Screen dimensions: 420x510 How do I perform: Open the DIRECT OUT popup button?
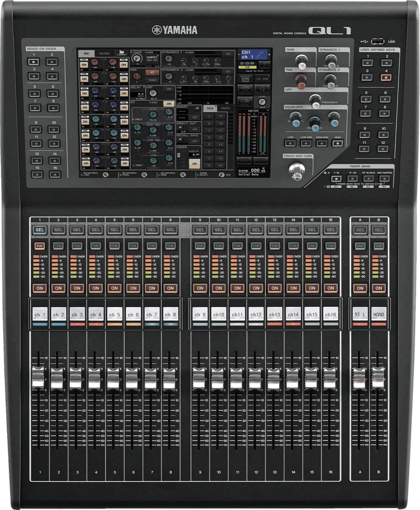tap(180, 127)
